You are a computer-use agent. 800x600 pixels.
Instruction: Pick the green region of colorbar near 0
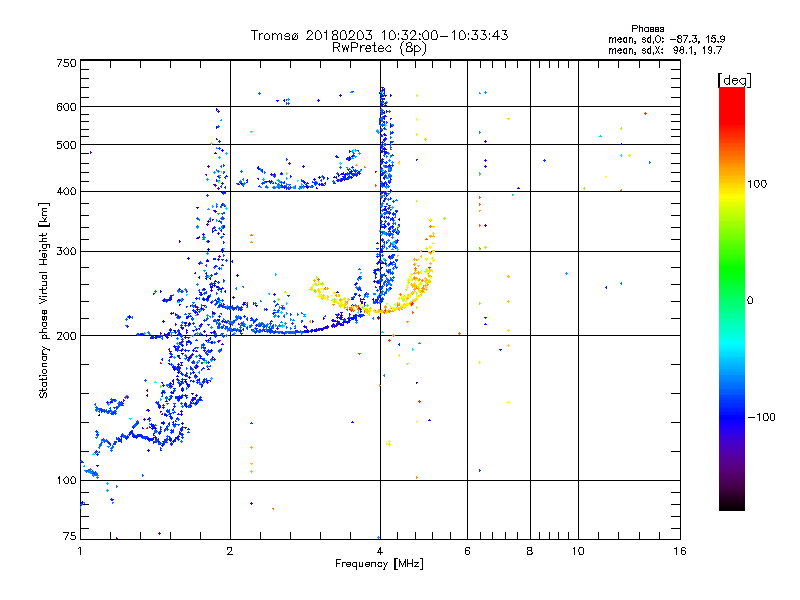[732, 286]
